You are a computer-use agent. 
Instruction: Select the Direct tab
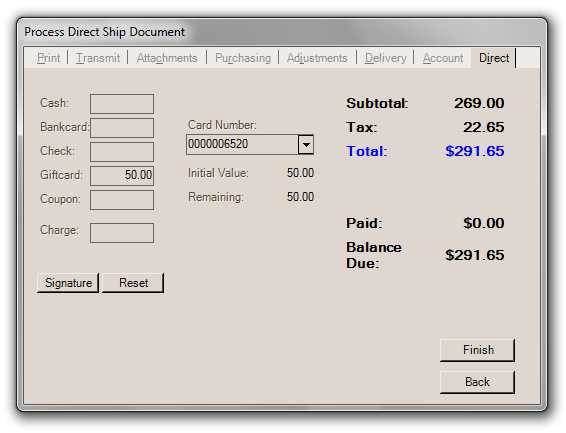[x=494, y=58]
